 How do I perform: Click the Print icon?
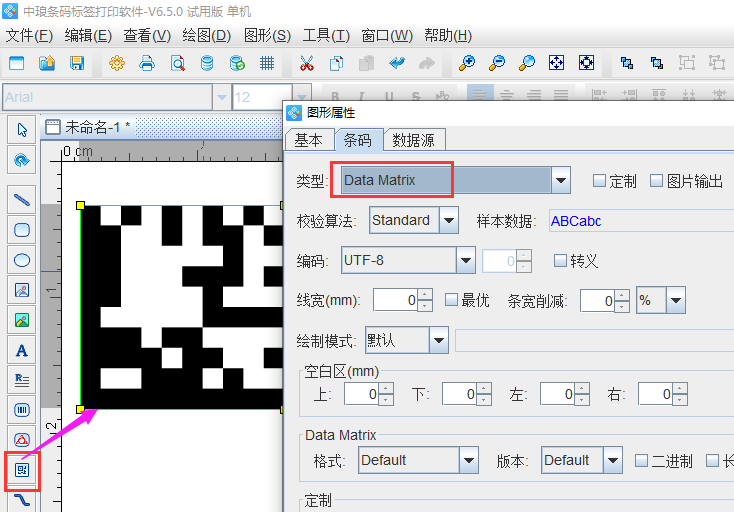147,62
